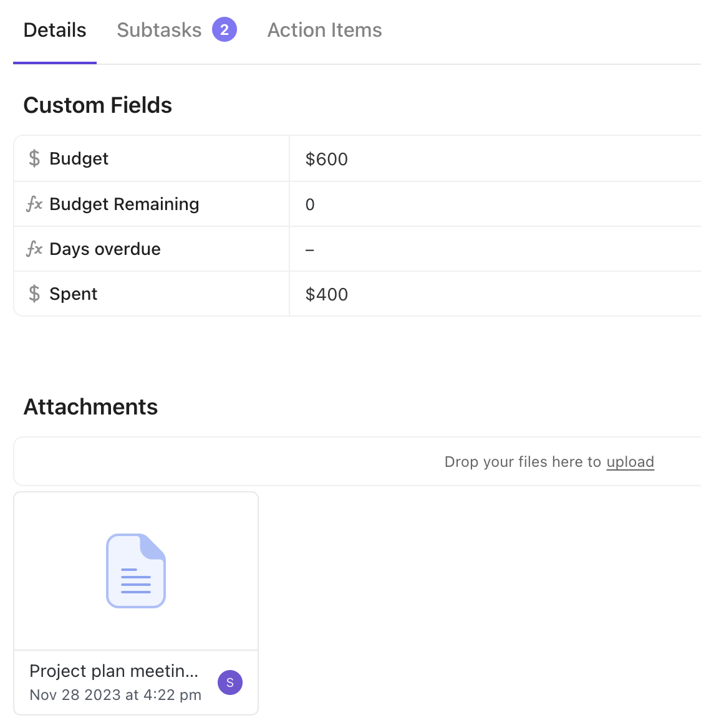Screen dimensions: 701x728
Task: Edit the Budget value $600
Action: [x=327, y=159]
